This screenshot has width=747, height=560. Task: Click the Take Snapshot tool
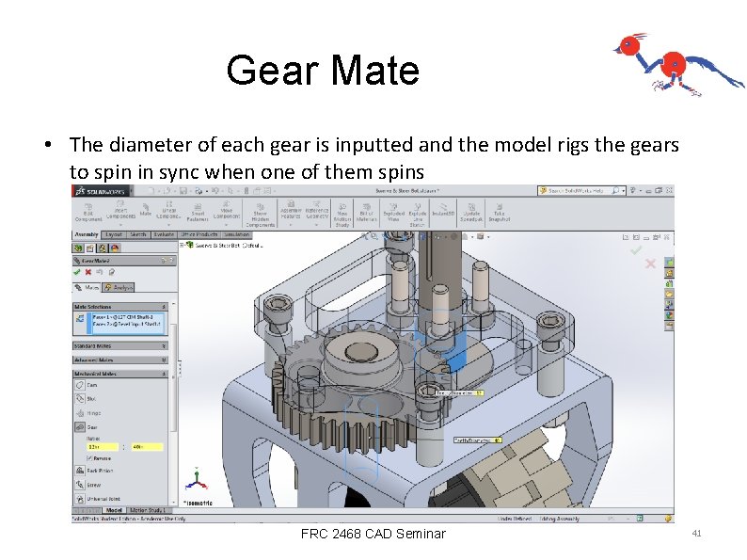click(499, 213)
